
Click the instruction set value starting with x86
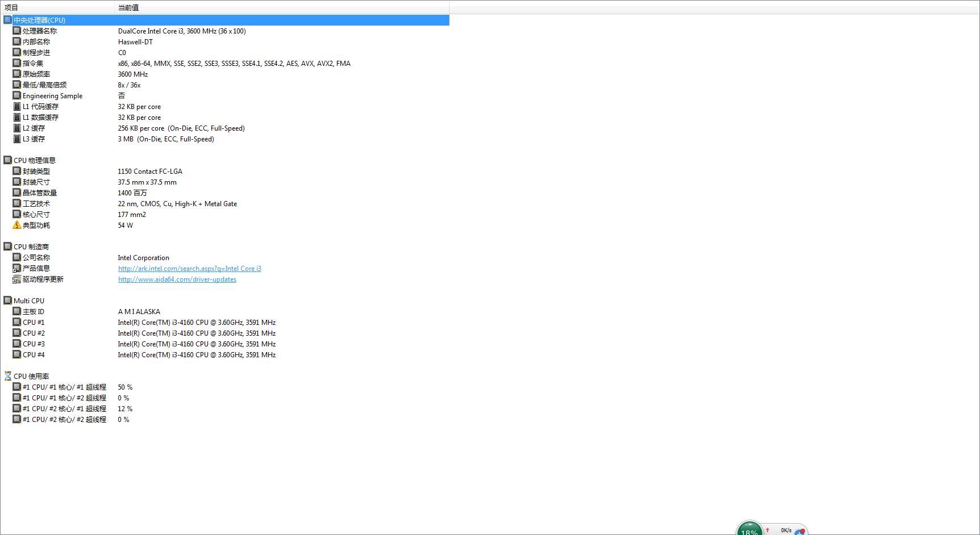click(x=234, y=64)
